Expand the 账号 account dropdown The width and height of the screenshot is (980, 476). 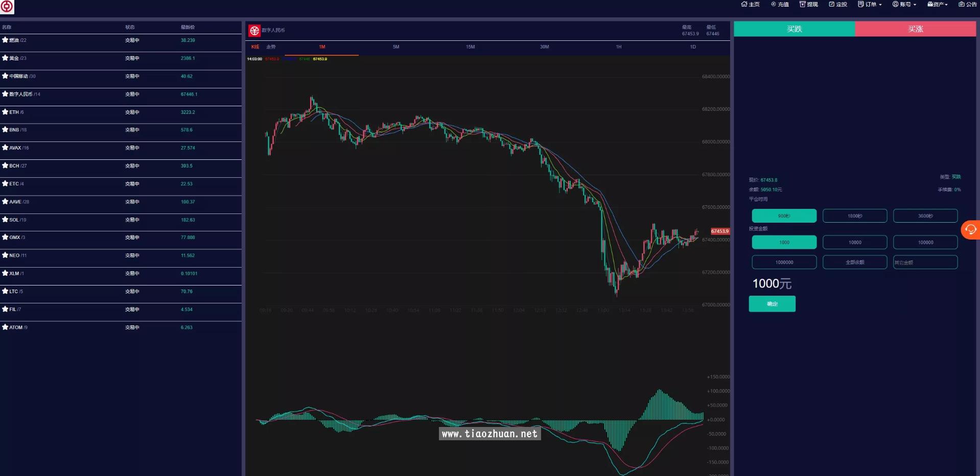(904, 4)
